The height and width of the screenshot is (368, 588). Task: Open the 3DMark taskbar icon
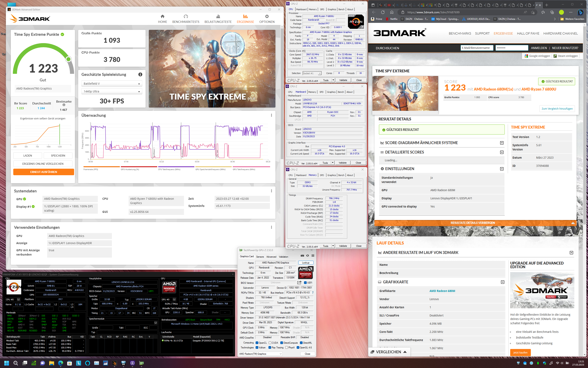(115, 363)
